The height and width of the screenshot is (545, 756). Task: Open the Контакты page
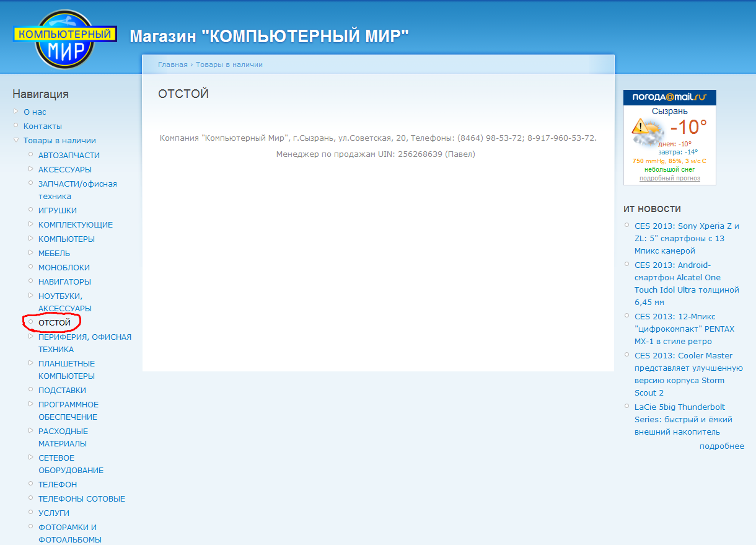[x=43, y=126]
